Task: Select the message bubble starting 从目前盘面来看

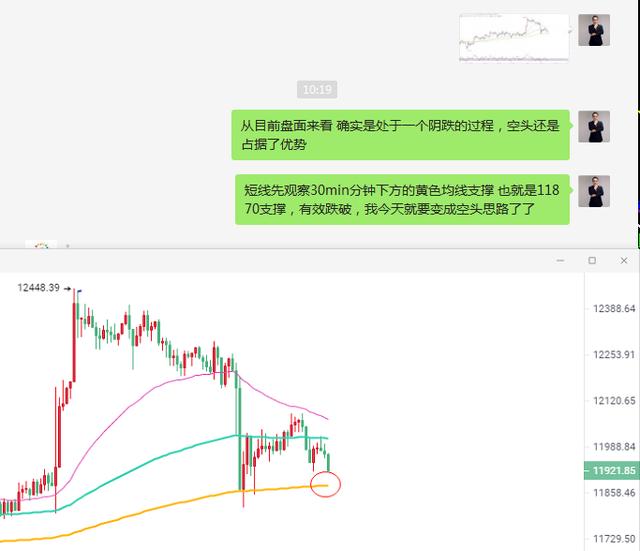Action: tap(400, 135)
